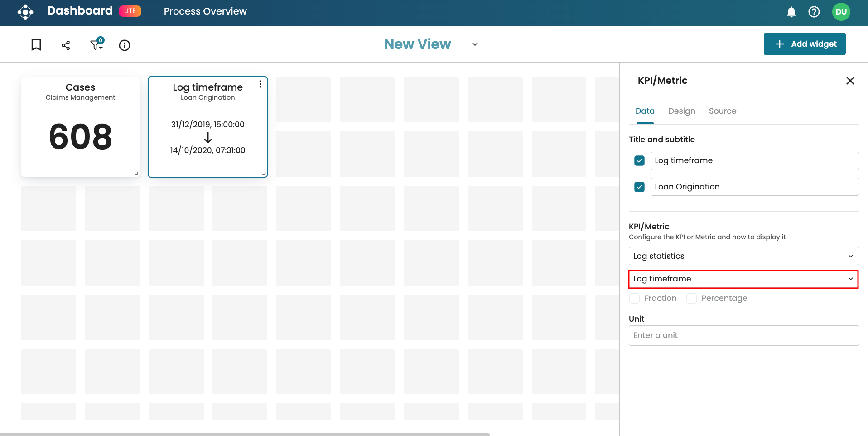Open the help question mark icon
The height and width of the screenshot is (436, 868).
tap(814, 12)
